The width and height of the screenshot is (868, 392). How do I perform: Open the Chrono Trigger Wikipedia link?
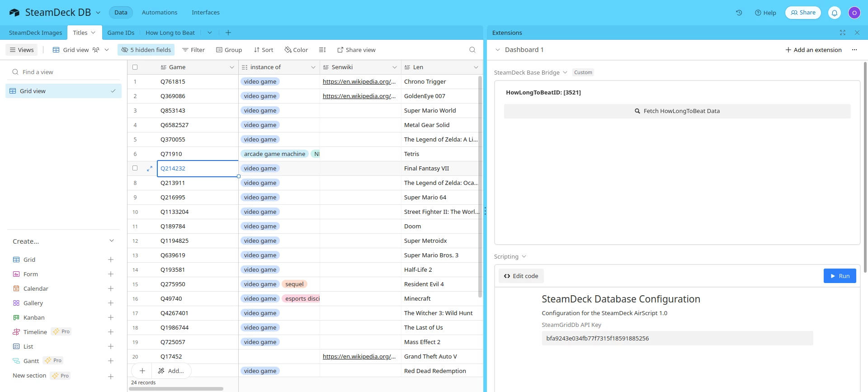coord(359,82)
